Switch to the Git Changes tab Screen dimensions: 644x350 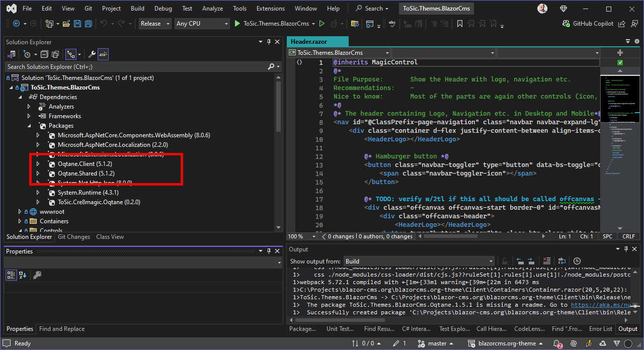[74, 237]
